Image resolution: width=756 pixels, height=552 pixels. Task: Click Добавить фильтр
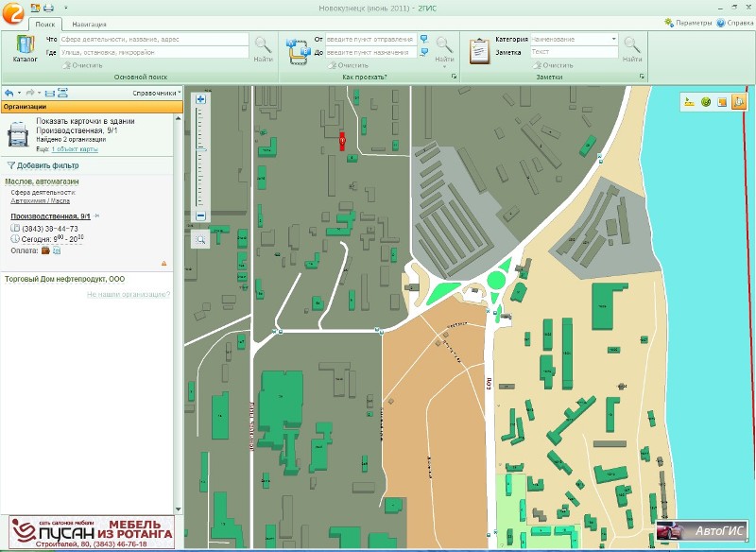pos(43,165)
